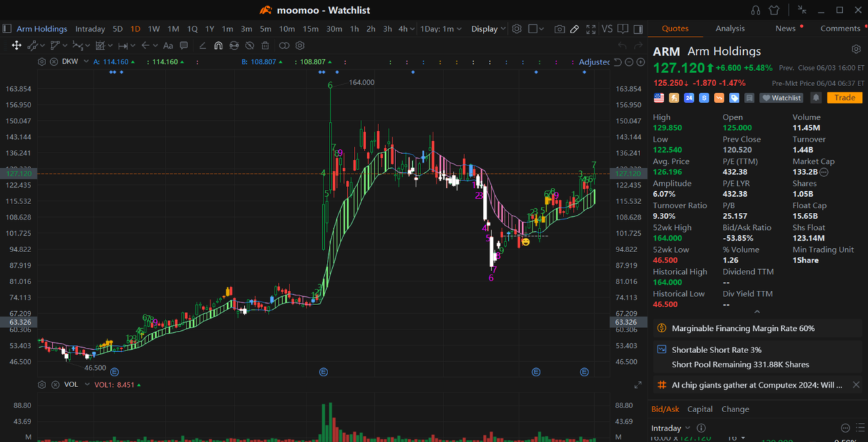Image resolution: width=868 pixels, height=442 pixels.
Task: Open chart layout square dropdown
Action: pos(536,29)
